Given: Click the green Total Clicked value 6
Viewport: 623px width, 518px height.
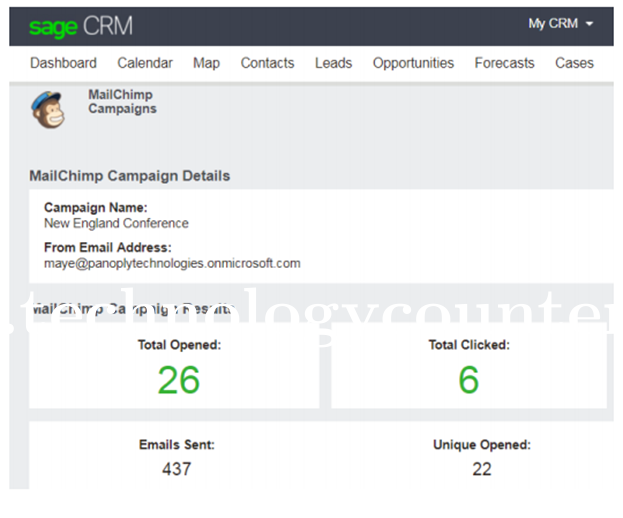Looking at the screenshot, I should tap(469, 380).
